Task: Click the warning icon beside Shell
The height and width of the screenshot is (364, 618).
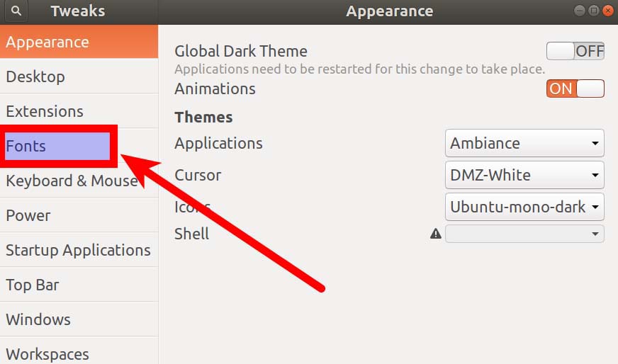Action: coord(435,234)
